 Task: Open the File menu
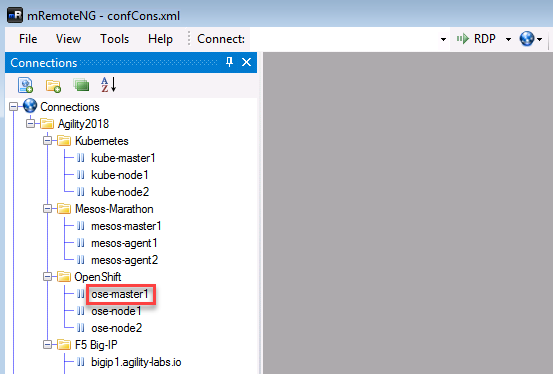28,39
